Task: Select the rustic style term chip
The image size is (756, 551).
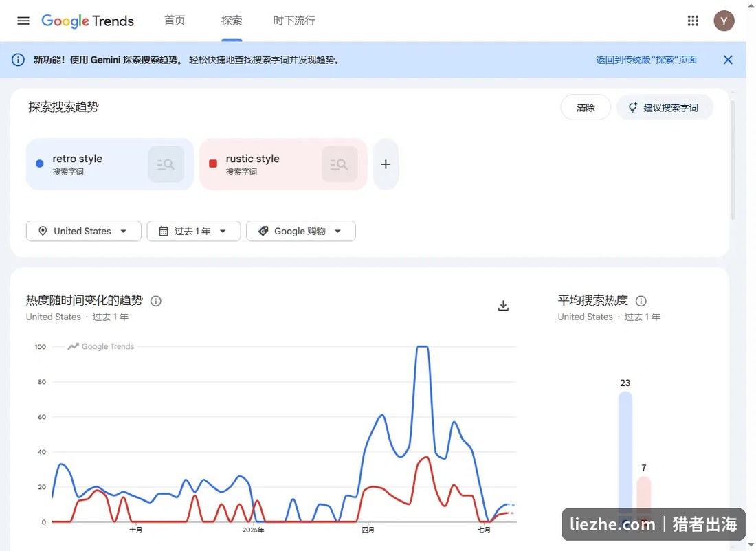Action: (x=283, y=164)
